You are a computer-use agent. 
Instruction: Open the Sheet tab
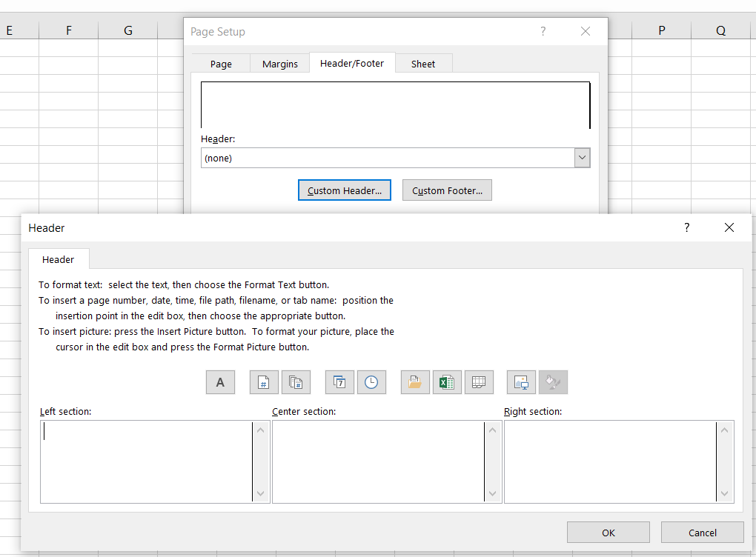click(x=423, y=64)
